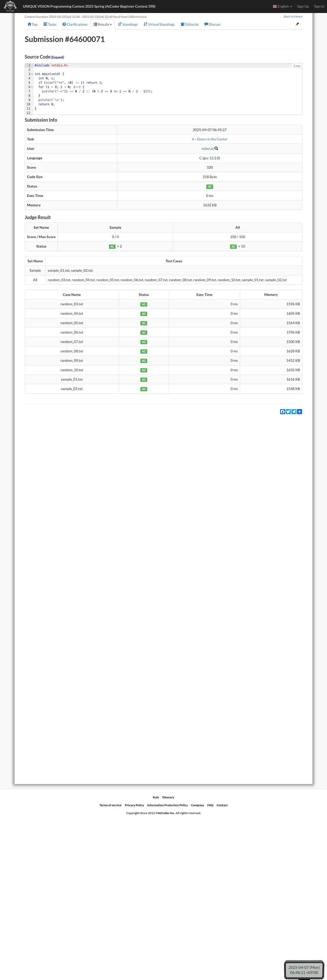Screen dimensions: 327x980
Task: Click AC badge for random_06.txt
Action: click(x=144, y=333)
